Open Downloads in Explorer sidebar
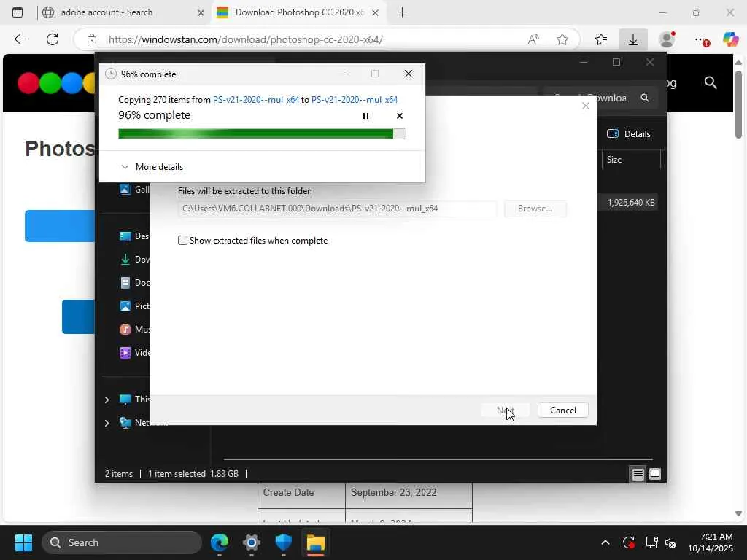This screenshot has height=560, width=747. pyautogui.click(x=134, y=260)
